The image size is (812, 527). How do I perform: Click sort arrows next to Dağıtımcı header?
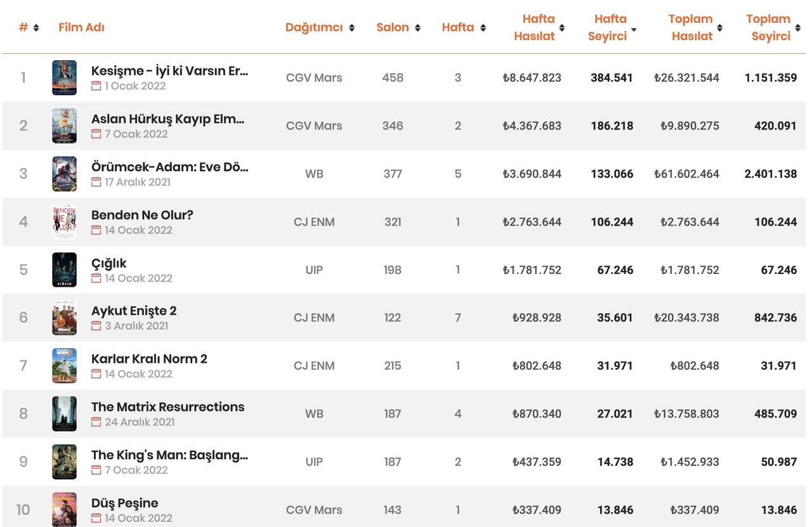351,28
